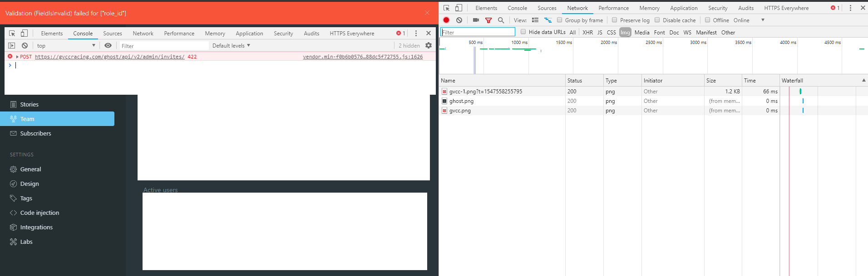This screenshot has width=868, height=276.
Task: Select the Manifest filter type
Action: (x=706, y=32)
